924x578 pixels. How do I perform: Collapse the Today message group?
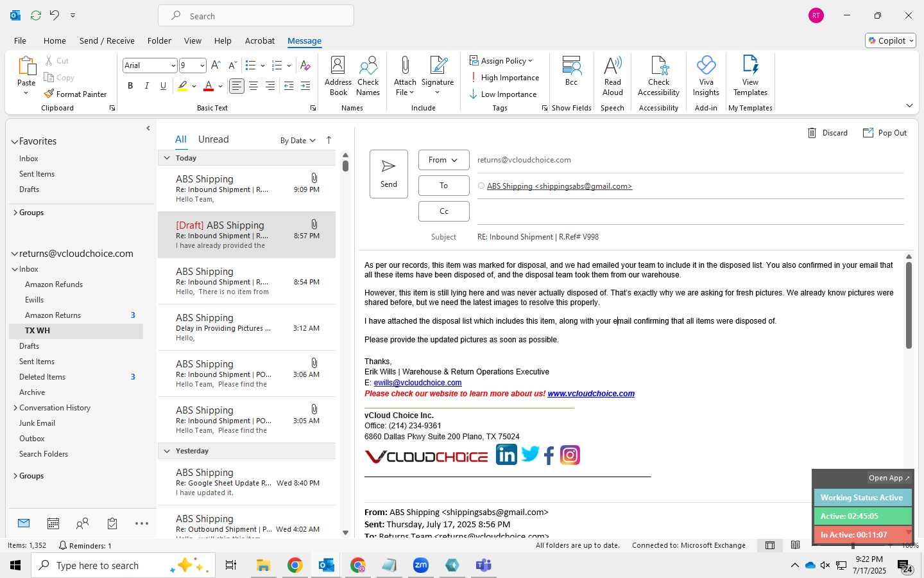coord(167,158)
